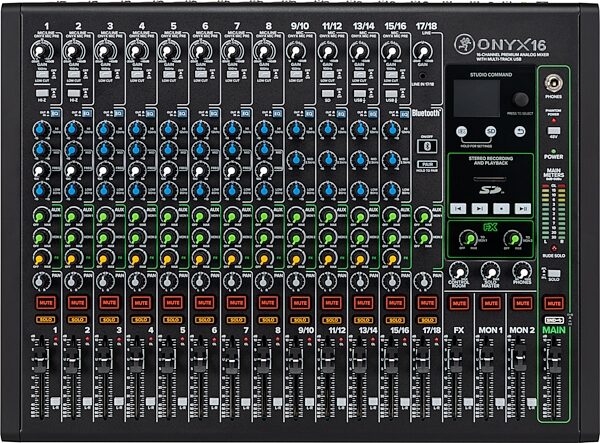Click the FX return fader

pyautogui.click(x=454, y=360)
